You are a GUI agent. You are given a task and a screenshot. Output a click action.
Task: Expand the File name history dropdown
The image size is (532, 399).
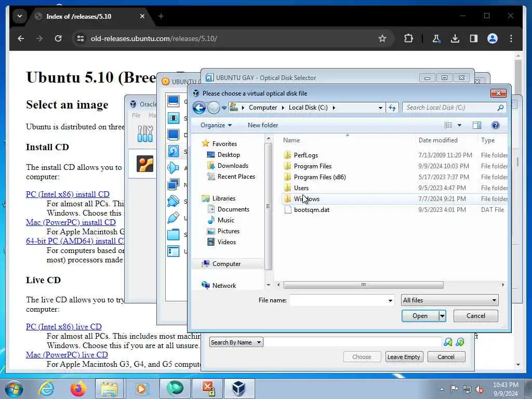coord(390,300)
